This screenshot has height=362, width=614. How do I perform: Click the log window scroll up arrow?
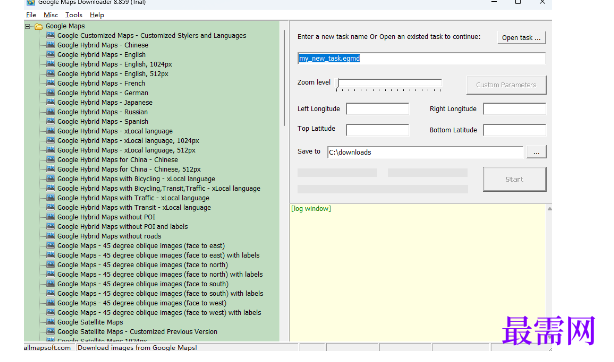click(549, 209)
